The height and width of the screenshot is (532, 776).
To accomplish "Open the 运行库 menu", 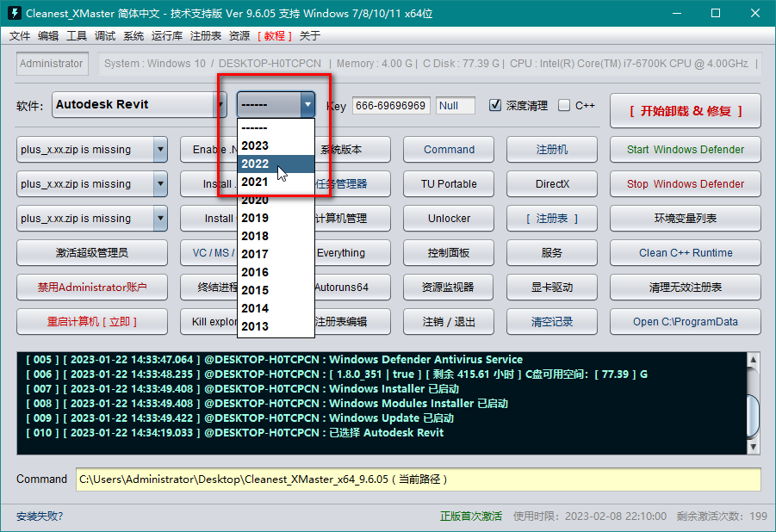I will pyautogui.click(x=167, y=35).
